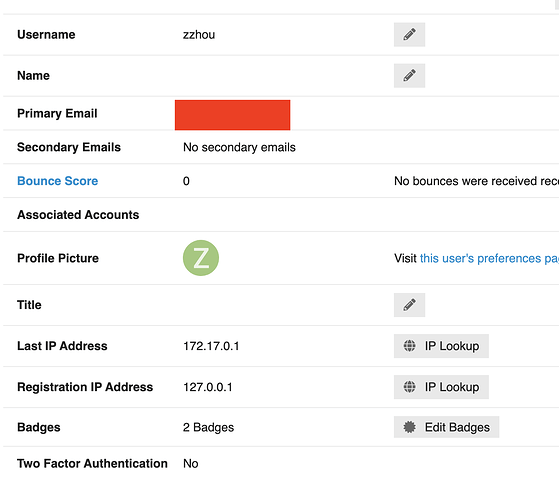Click the Two Factor Authentication 'No' value
The image size is (559, 499).
pos(191,464)
